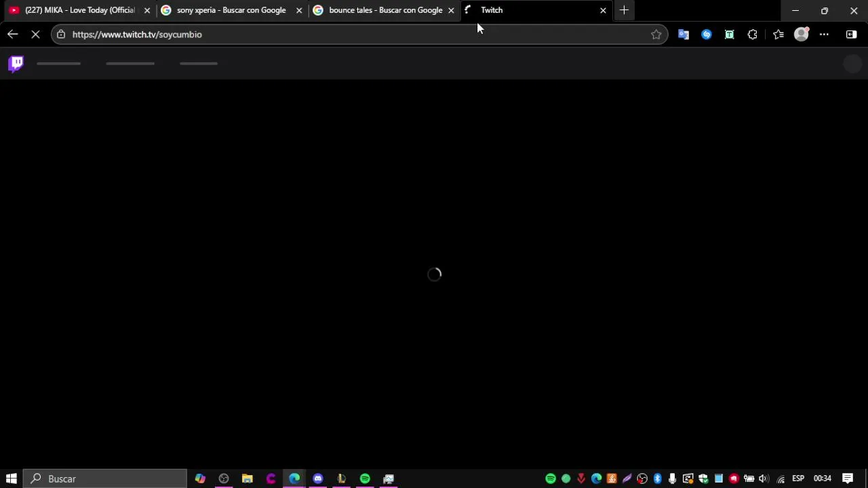Click the Twitch logo home link

click(16, 64)
